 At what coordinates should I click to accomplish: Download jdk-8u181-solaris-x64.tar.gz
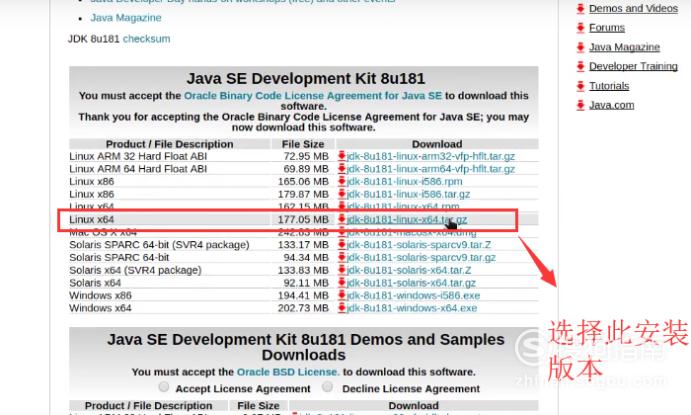411,283
